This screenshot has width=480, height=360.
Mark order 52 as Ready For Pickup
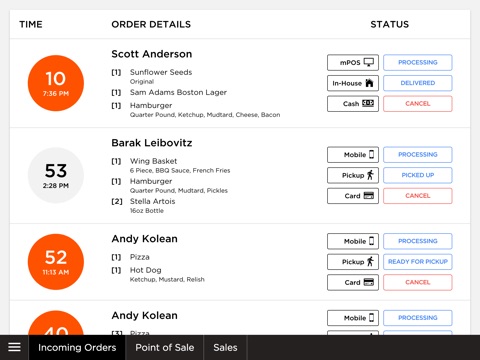pyautogui.click(x=418, y=262)
